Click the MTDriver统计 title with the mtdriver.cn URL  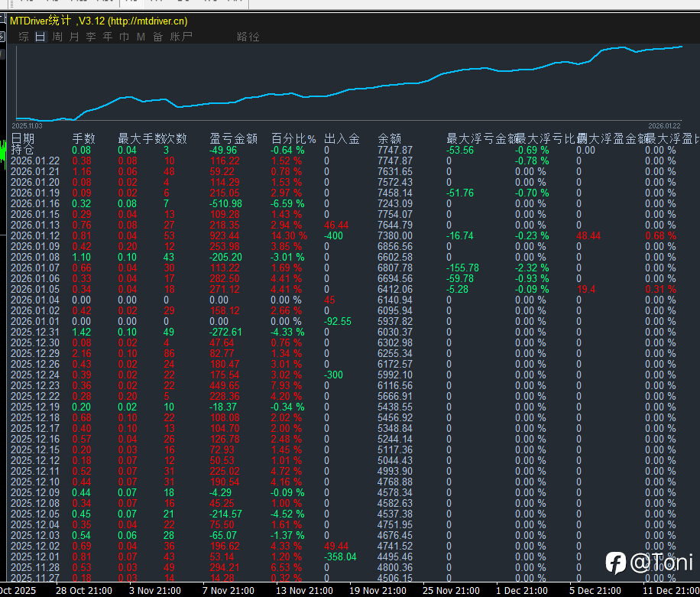tap(99, 21)
